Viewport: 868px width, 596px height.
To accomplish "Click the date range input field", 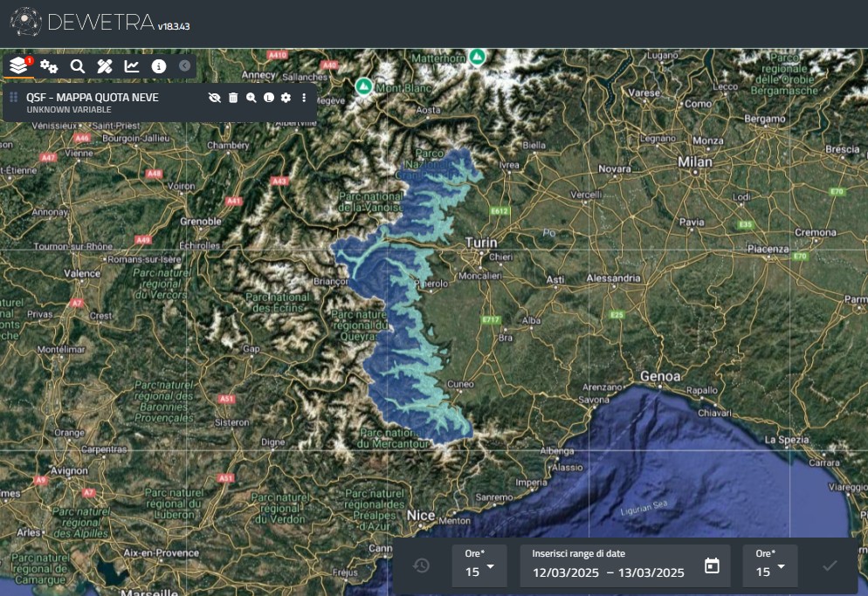I will tap(609, 572).
